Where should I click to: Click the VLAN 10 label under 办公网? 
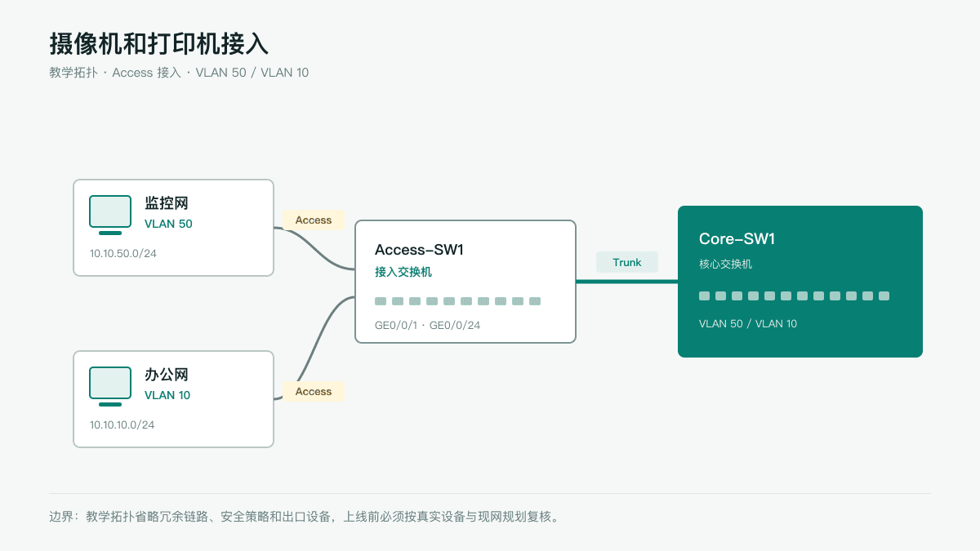click(167, 395)
